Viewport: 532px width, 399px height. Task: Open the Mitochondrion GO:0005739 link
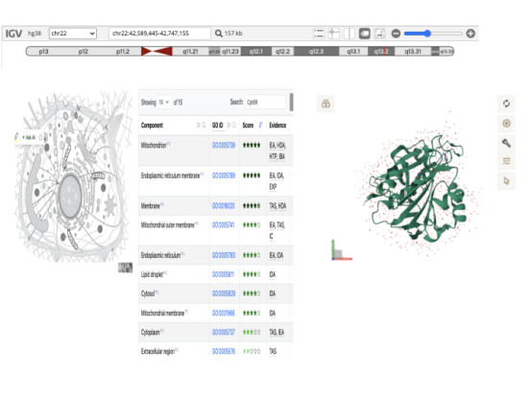click(x=224, y=146)
